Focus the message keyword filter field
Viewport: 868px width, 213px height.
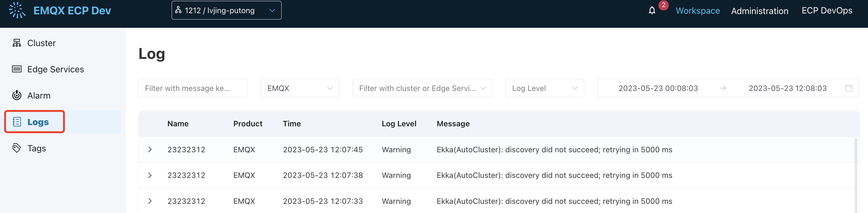coord(193,88)
